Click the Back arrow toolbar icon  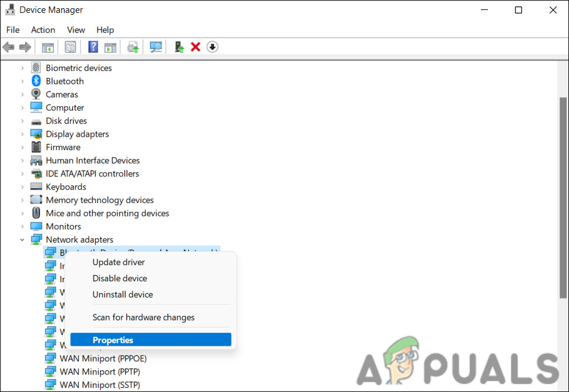click(x=8, y=47)
